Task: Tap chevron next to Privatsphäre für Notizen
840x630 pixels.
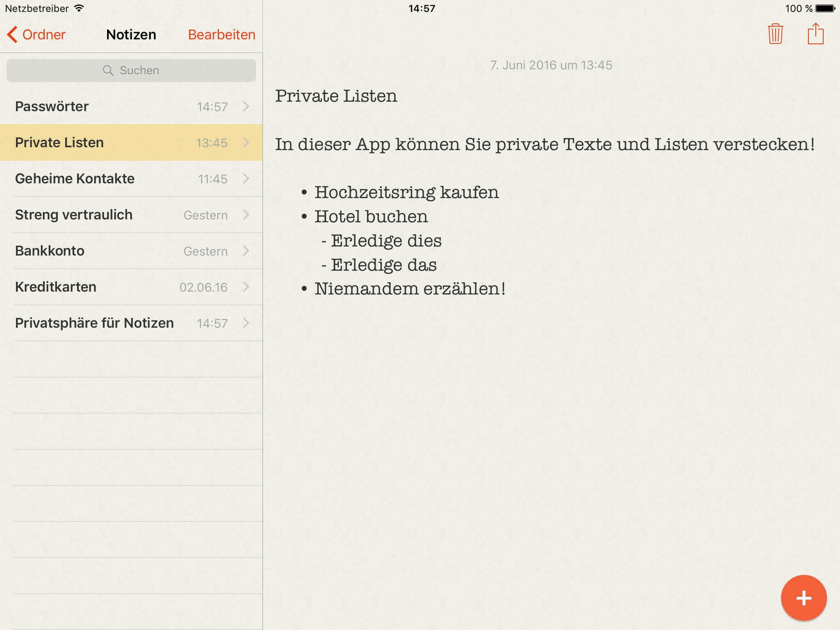Action: (246, 323)
